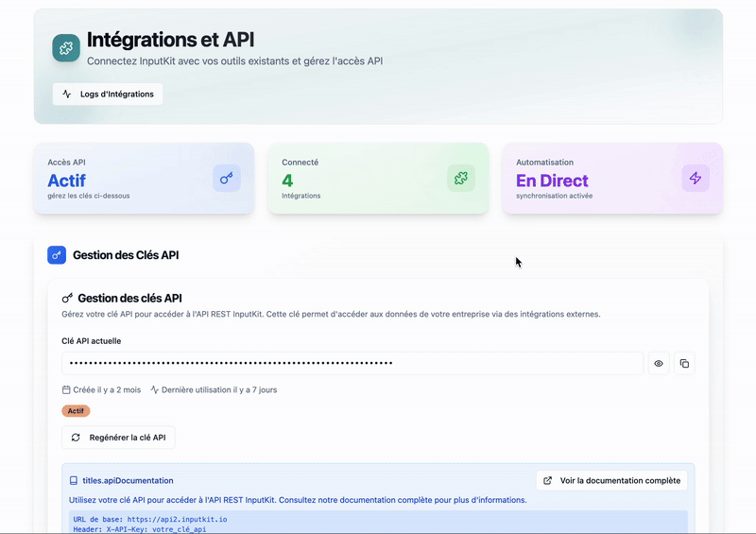Click 'Dernière utilisation il y a 7 jours' text

coord(219,389)
